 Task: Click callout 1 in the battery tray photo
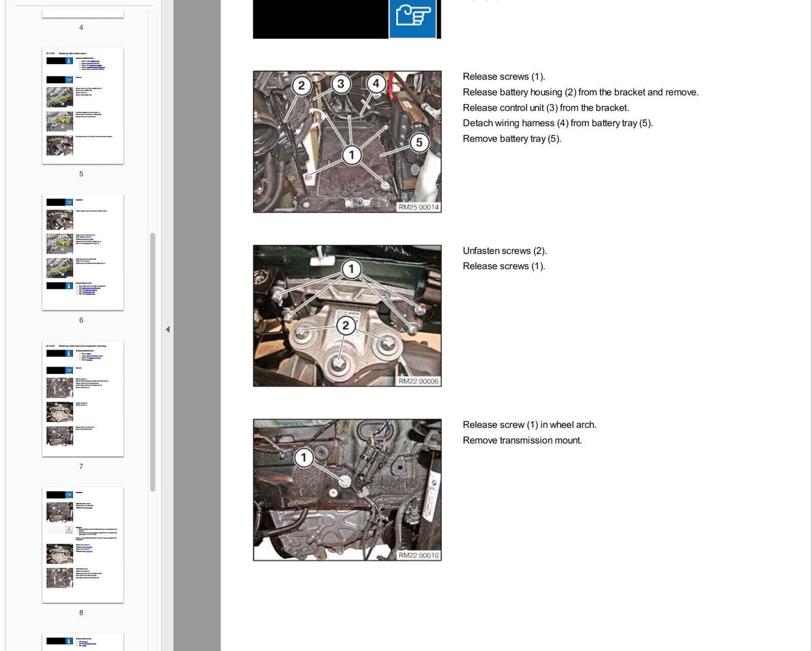352,155
